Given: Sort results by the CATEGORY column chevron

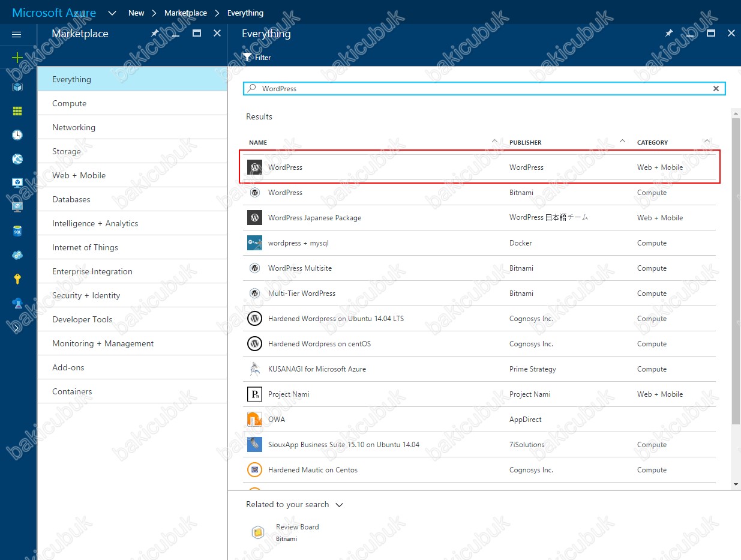Looking at the screenshot, I should click(x=707, y=142).
